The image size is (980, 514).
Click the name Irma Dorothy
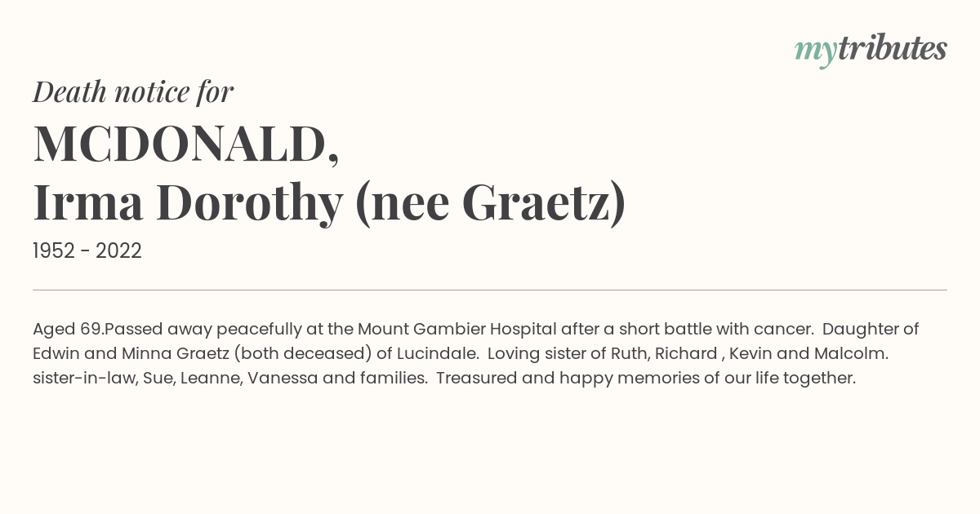(x=187, y=202)
